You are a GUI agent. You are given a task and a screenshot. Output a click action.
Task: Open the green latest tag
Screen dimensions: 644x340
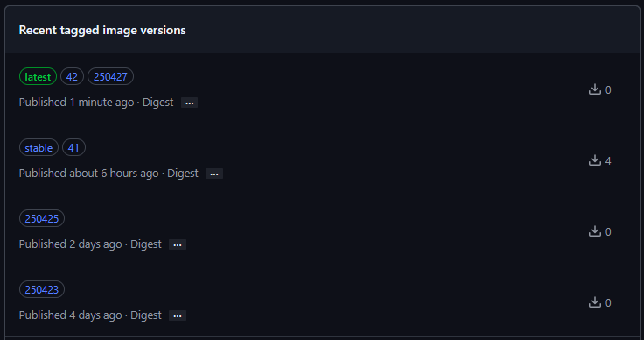pyautogui.click(x=38, y=76)
